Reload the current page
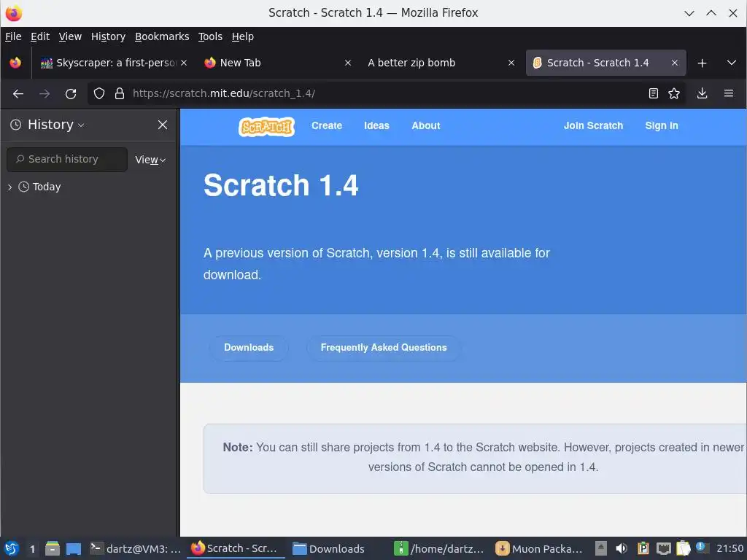The width and height of the screenshot is (747, 560). pyautogui.click(x=71, y=94)
